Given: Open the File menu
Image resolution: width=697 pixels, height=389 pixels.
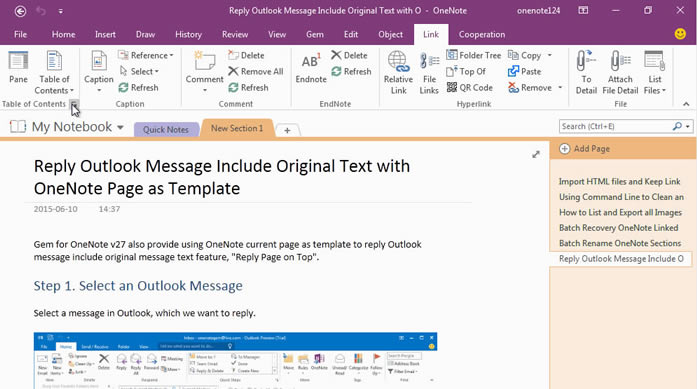Looking at the screenshot, I should (20, 34).
